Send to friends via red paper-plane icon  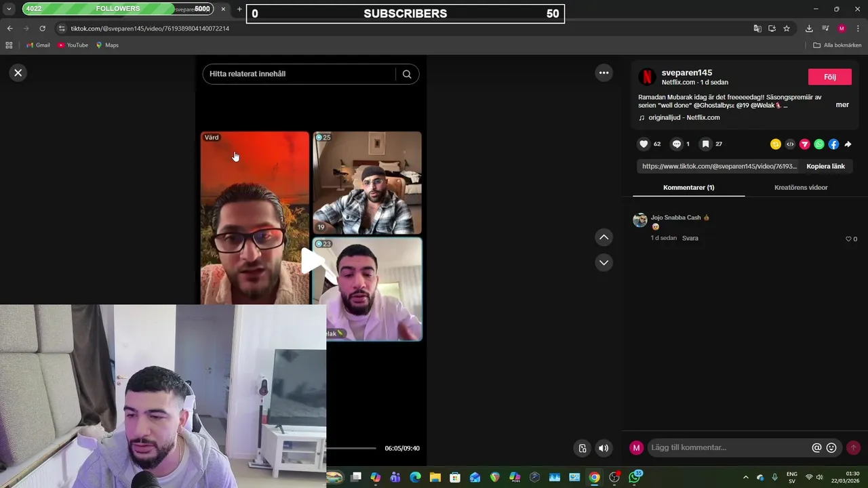[x=804, y=144]
